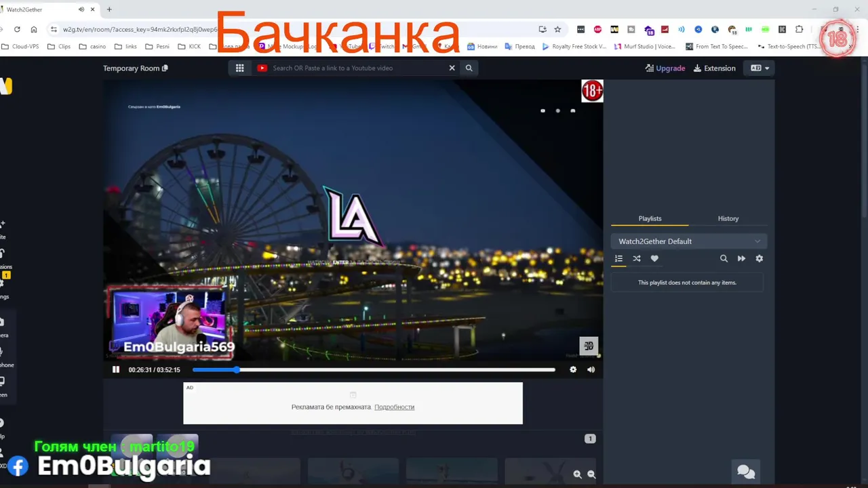Start Screen sharing from sidebar
The width and height of the screenshot is (868, 488).
tap(3, 387)
